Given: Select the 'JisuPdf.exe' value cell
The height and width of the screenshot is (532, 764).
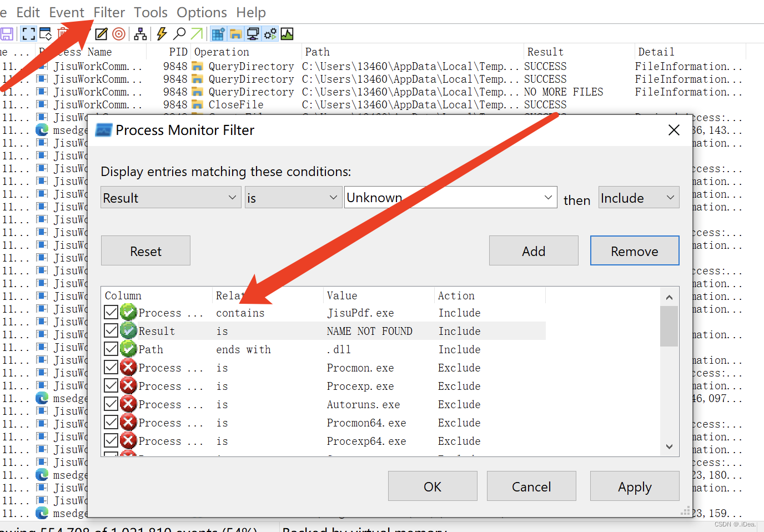Looking at the screenshot, I should [x=360, y=313].
